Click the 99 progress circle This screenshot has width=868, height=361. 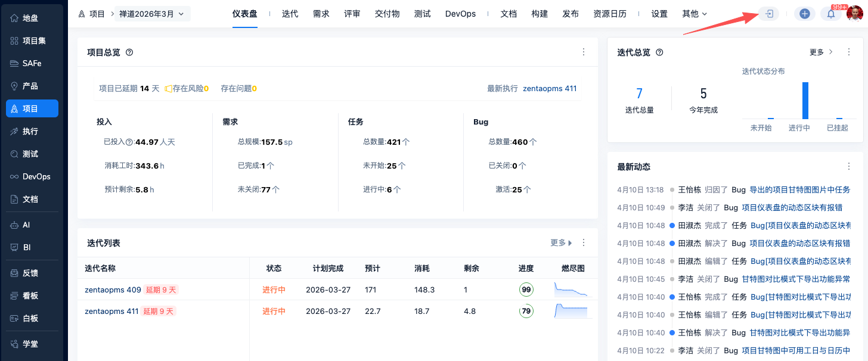click(526, 290)
